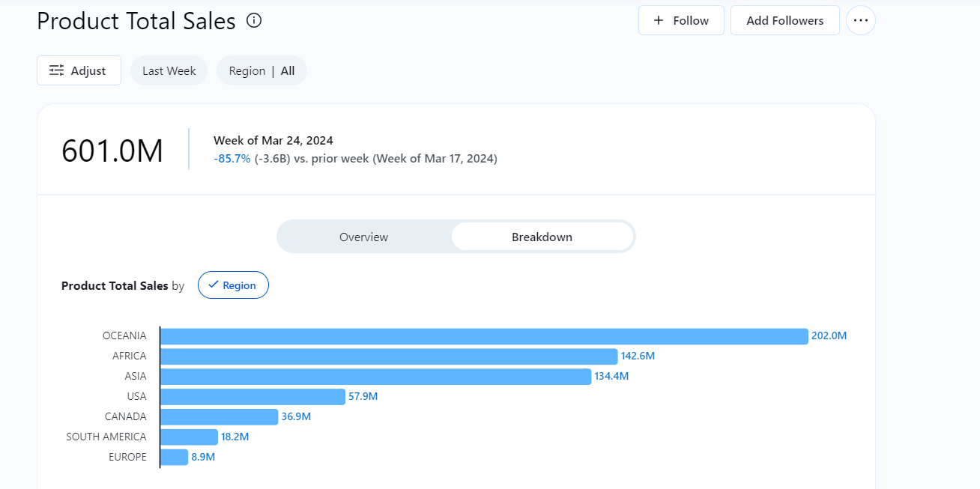Click the checkmark inside the Region pill
The image size is (980, 489).
click(x=214, y=285)
